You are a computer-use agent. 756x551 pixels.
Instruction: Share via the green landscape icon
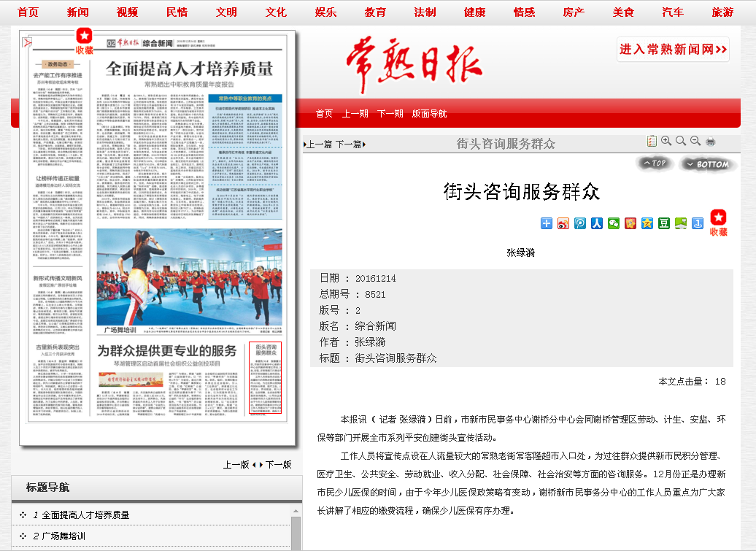pos(681,223)
